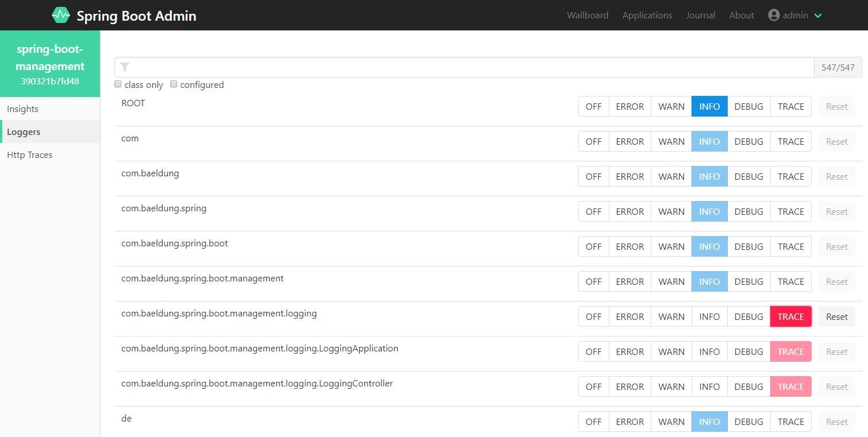
Task: Click the admin user avatar icon
Action: point(774,16)
